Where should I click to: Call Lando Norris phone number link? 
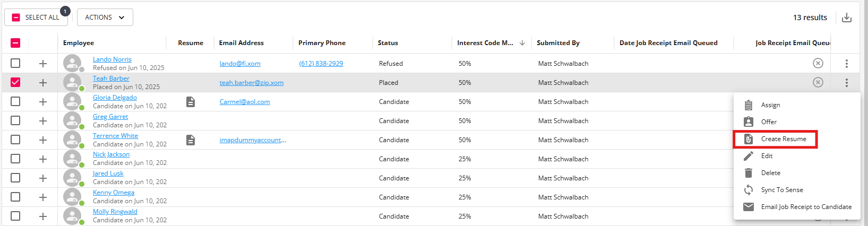point(321,64)
